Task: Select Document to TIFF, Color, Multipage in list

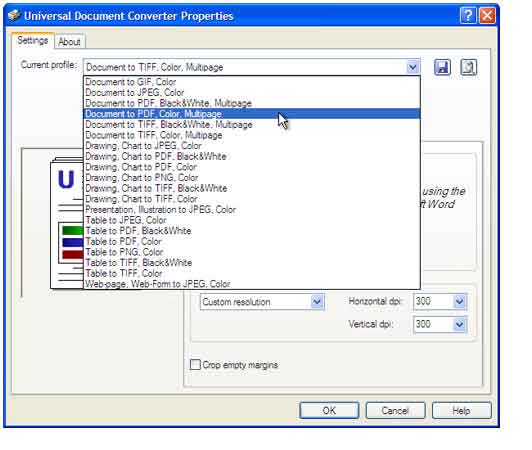Action: coord(252,135)
